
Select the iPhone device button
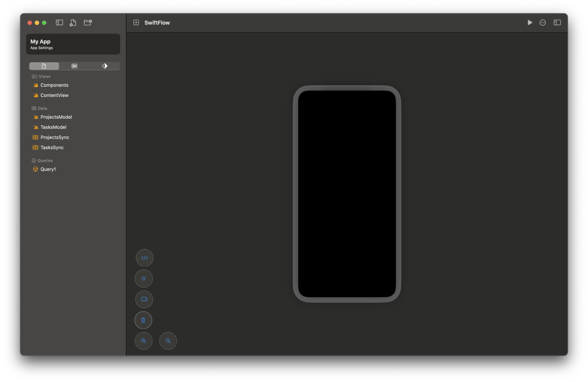click(143, 320)
